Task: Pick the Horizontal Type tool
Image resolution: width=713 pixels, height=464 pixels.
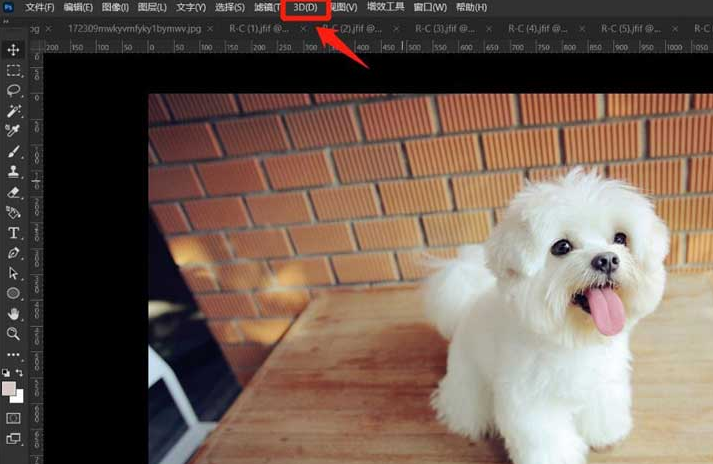Action: tap(14, 233)
